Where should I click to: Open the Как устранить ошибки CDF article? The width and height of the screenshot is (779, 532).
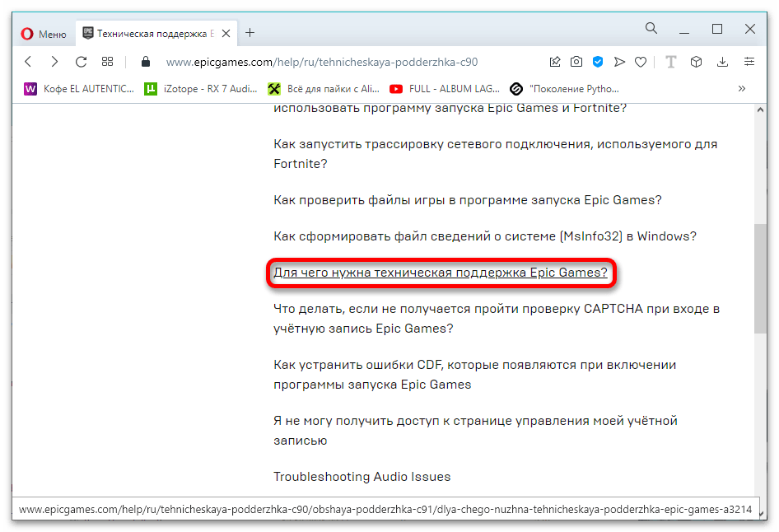point(474,375)
